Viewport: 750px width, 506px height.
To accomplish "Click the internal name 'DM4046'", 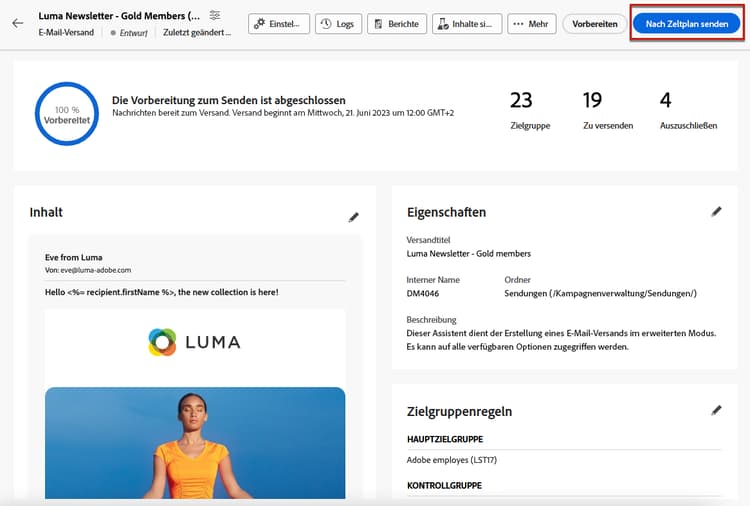I will (423, 293).
